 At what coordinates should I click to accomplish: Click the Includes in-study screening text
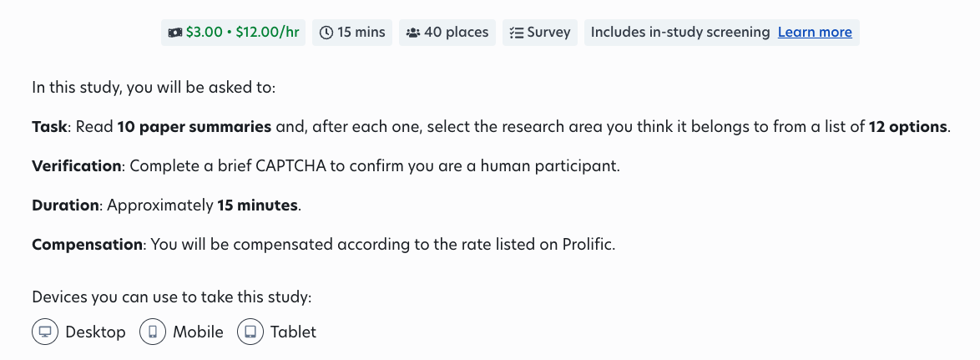point(679,33)
